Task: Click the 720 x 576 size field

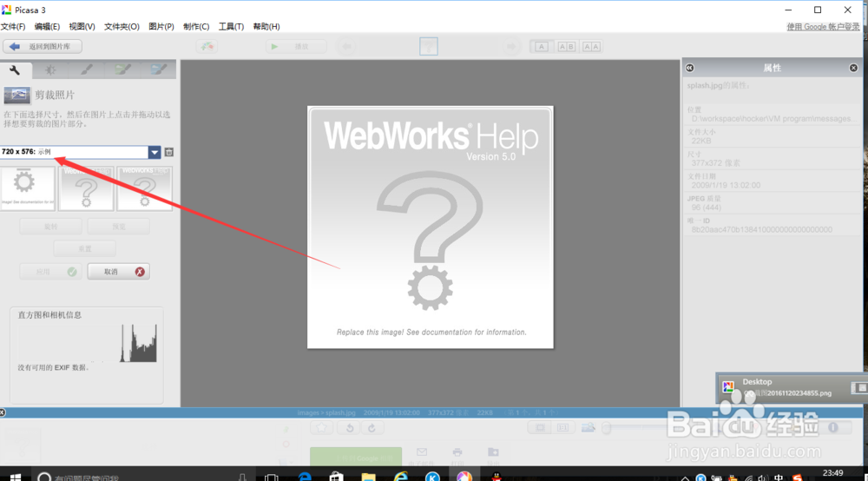Action: point(74,152)
